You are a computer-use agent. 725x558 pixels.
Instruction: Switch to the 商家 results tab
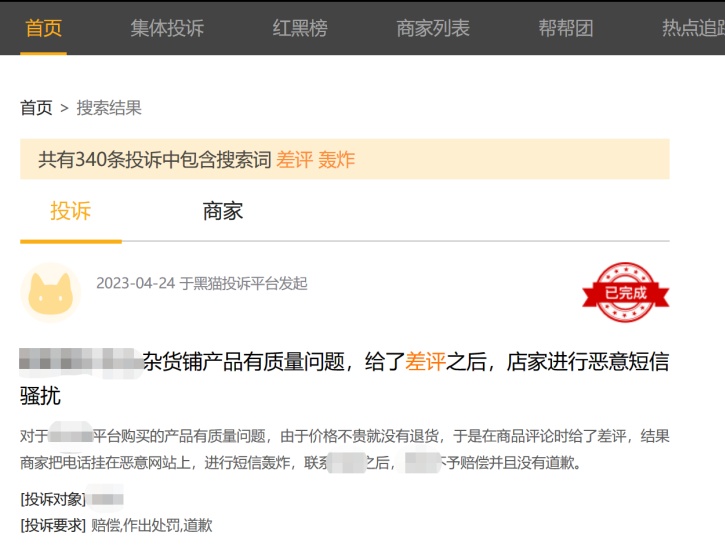222,211
